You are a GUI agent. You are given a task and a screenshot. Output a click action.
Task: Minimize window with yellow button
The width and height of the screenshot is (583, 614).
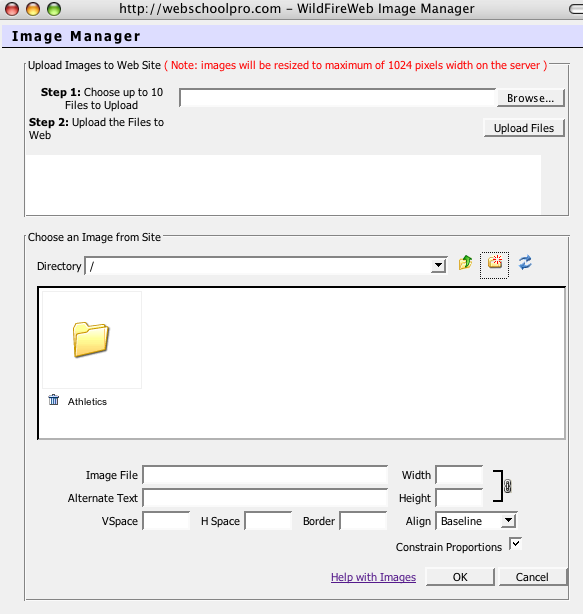(x=33, y=9)
